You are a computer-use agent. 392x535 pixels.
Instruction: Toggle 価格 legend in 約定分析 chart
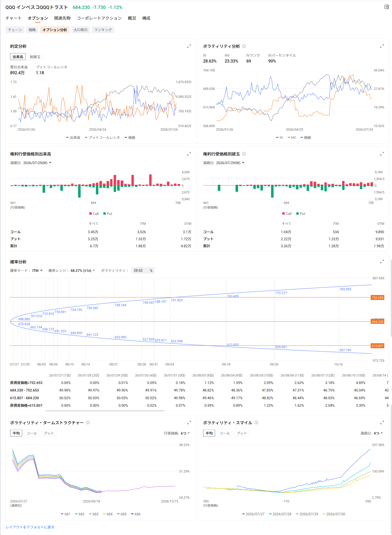tap(130, 138)
